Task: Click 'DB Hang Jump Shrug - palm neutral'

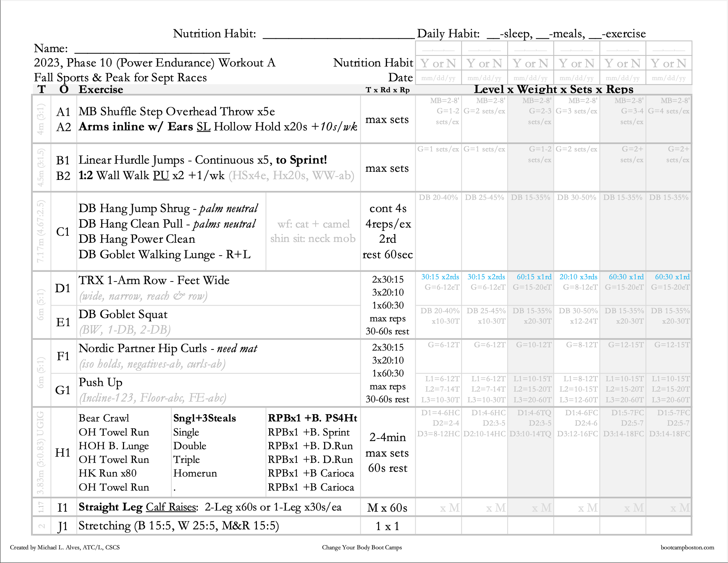Action: [x=168, y=208]
